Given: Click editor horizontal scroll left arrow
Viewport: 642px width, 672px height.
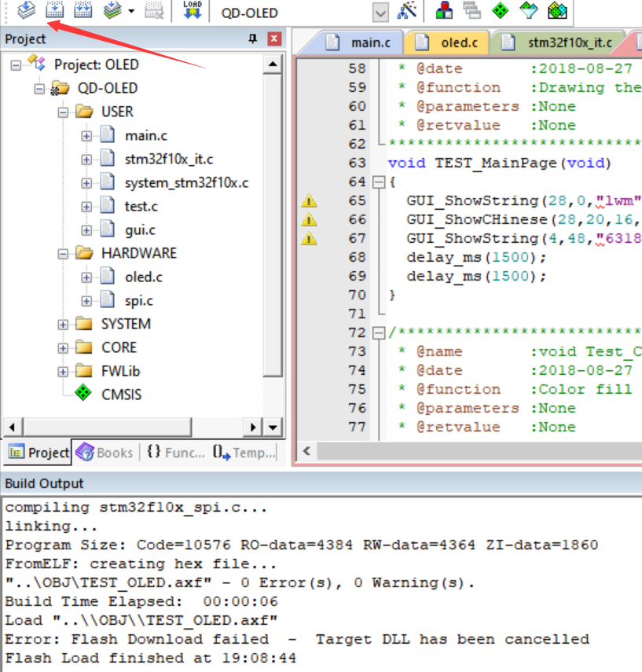Looking at the screenshot, I should click(306, 451).
